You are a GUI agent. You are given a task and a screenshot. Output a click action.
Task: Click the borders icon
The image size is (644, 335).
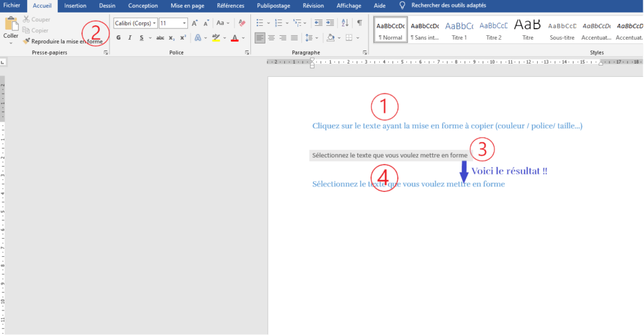point(349,38)
